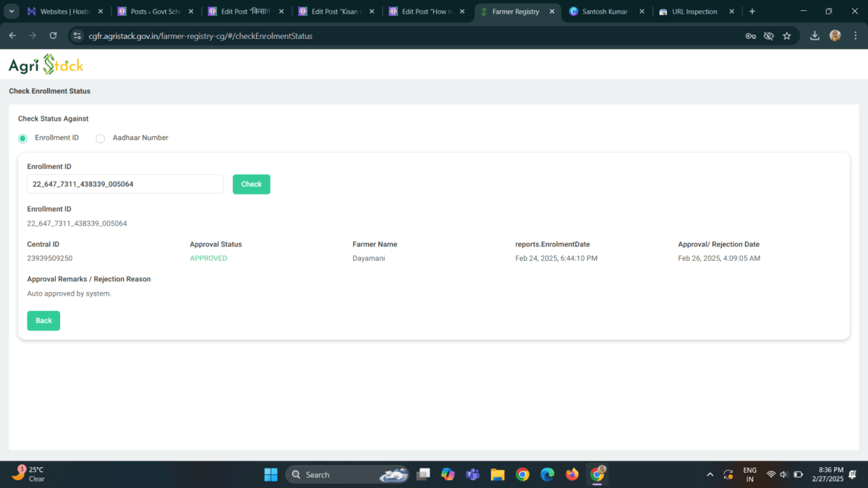
Task: Open the Windows Start menu
Action: click(271, 474)
